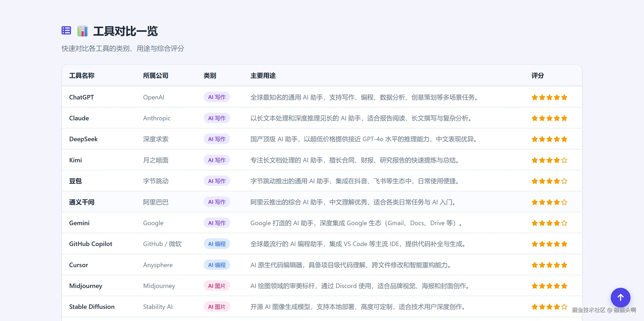644x321 pixels.
Task: Click the GitHub Copilot tool name
Action: (x=91, y=244)
